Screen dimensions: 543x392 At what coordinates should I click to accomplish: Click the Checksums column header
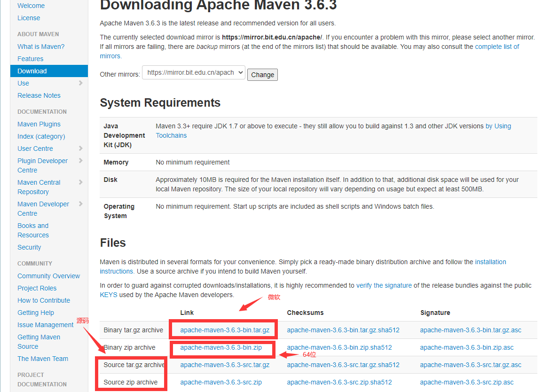[305, 313]
